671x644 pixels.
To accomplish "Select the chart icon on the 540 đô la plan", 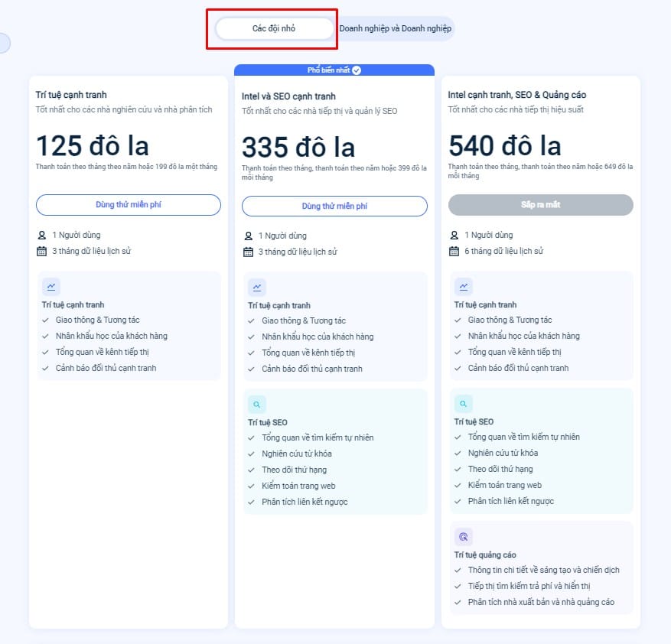I will [463, 286].
